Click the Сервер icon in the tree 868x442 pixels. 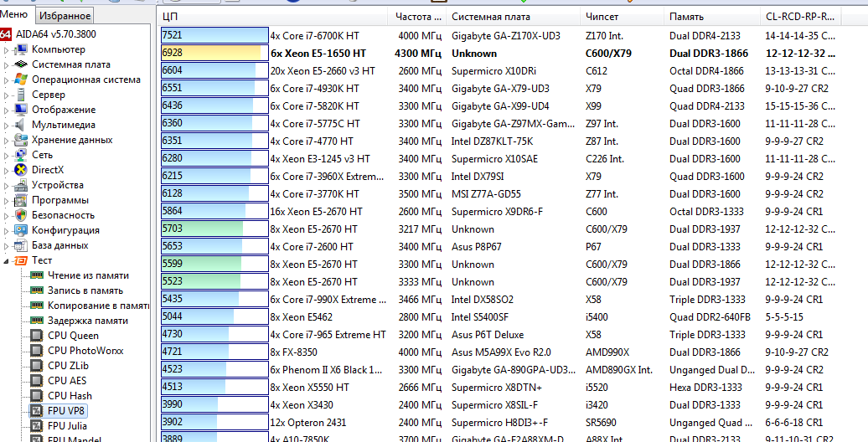(x=22, y=95)
